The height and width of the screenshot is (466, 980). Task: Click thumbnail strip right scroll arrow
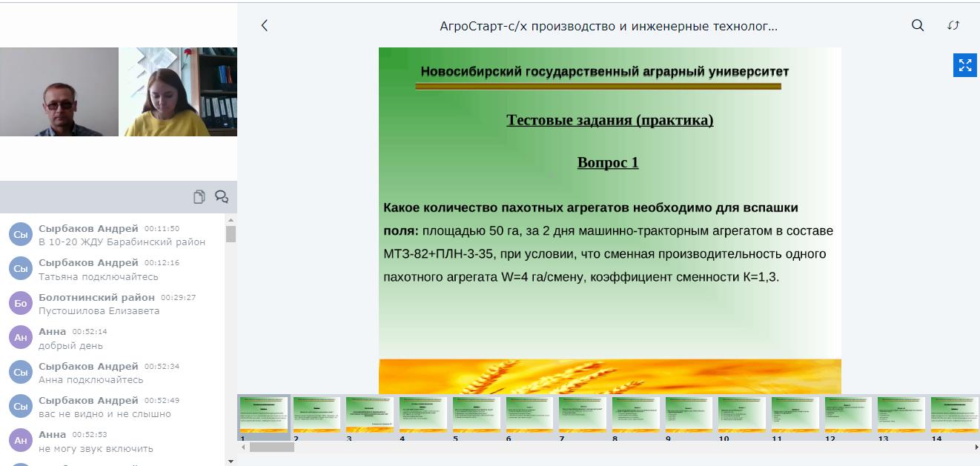pyautogui.click(x=975, y=447)
